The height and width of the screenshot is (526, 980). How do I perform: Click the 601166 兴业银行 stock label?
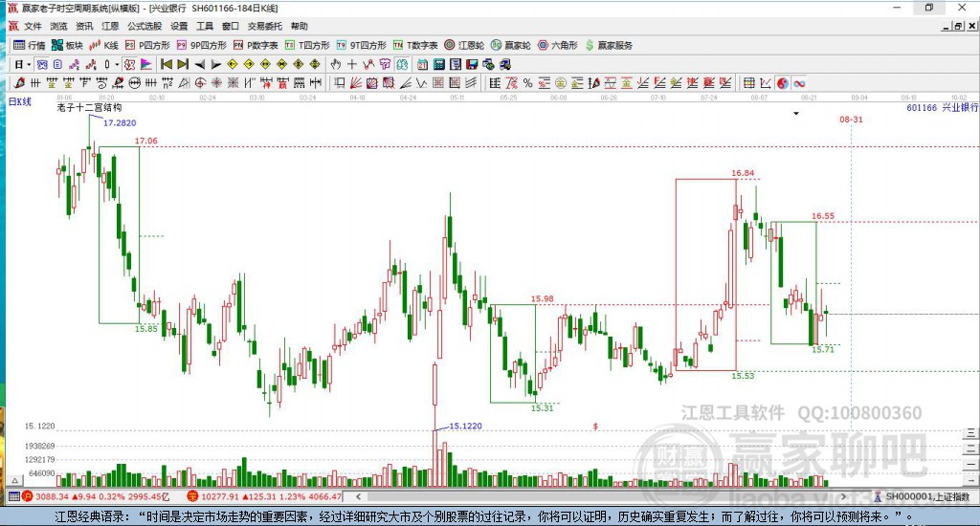(942, 107)
